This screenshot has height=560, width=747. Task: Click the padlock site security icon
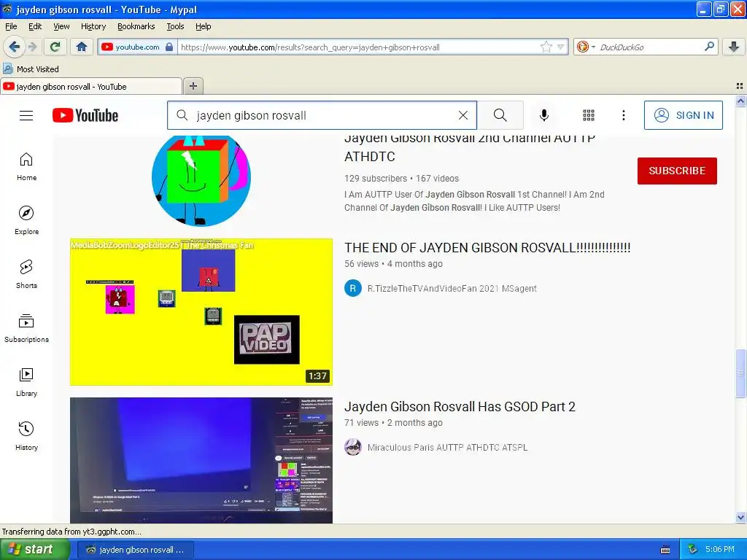(x=169, y=47)
